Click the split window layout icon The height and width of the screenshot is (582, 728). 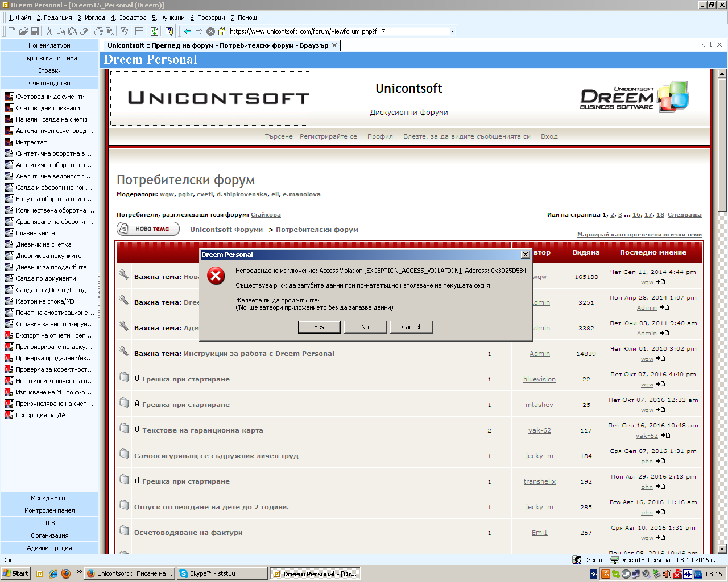139,31
